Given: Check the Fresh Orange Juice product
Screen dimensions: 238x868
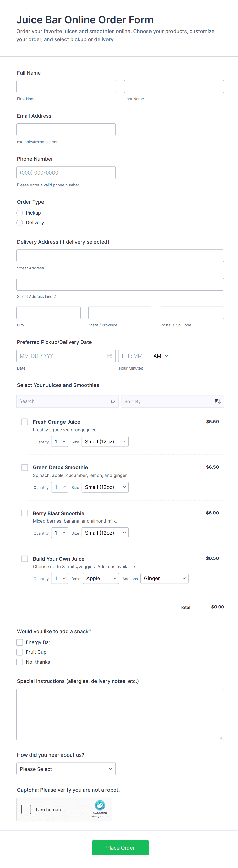Looking at the screenshot, I should tap(25, 422).
